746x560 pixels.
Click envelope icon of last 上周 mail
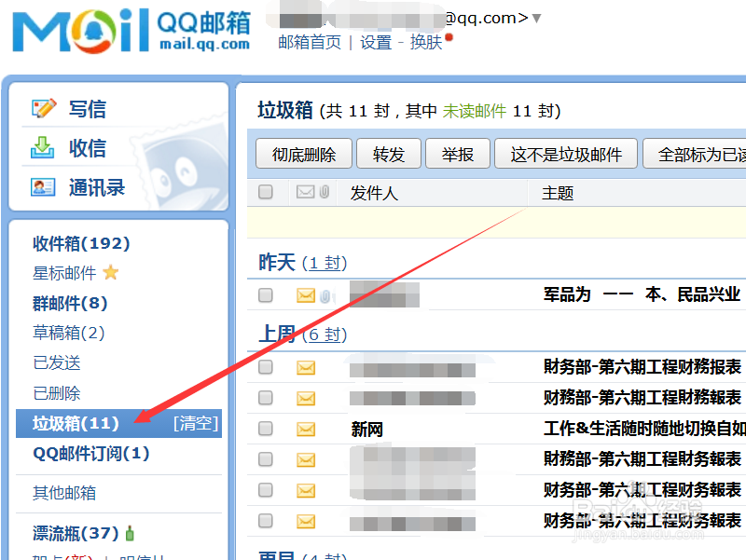click(x=306, y=522)
